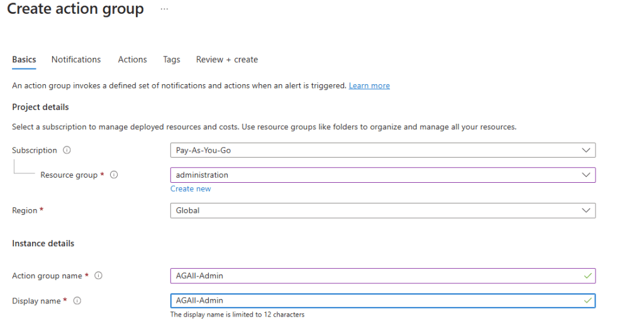The height and width of the screenshot is (326, 644).
Task: Switch to the Notifications tab
Action: (x=76, y=60)
